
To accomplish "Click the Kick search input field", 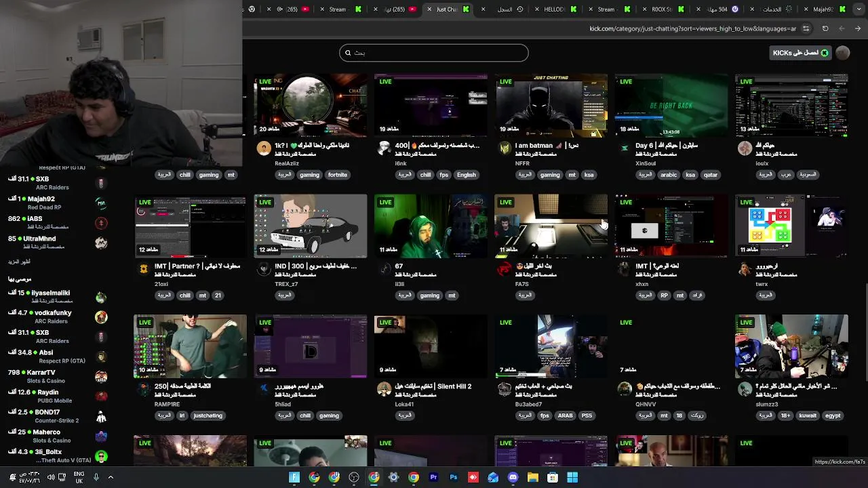I will (x=434, y=53).
